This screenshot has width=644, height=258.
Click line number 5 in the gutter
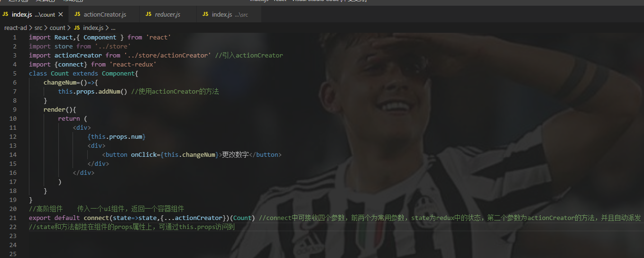(15, 74)
